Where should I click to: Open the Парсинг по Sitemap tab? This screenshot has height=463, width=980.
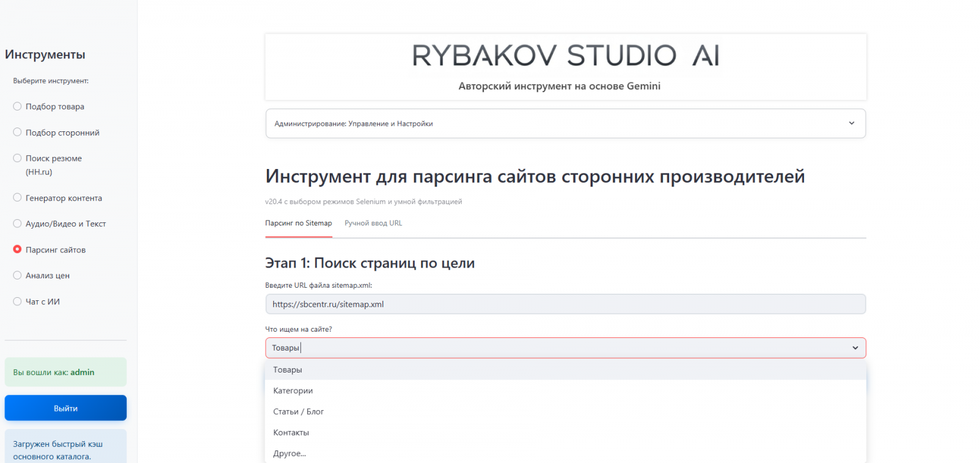pos(298,223)
